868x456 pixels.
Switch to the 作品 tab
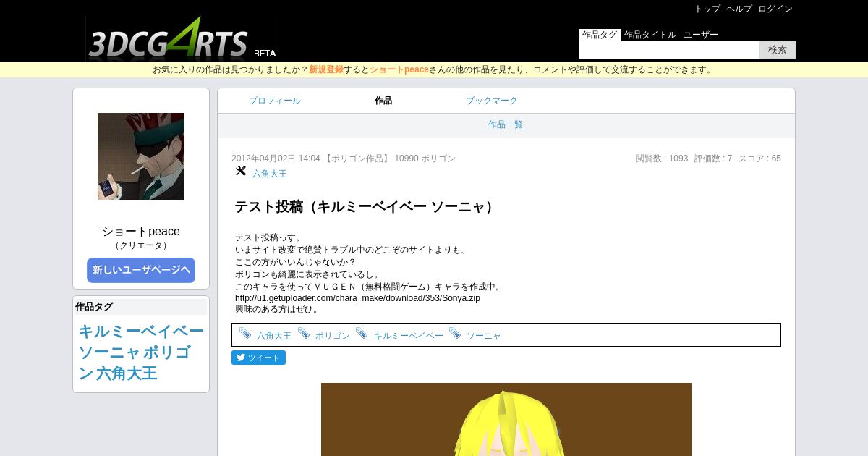click(x=383, y=101)
